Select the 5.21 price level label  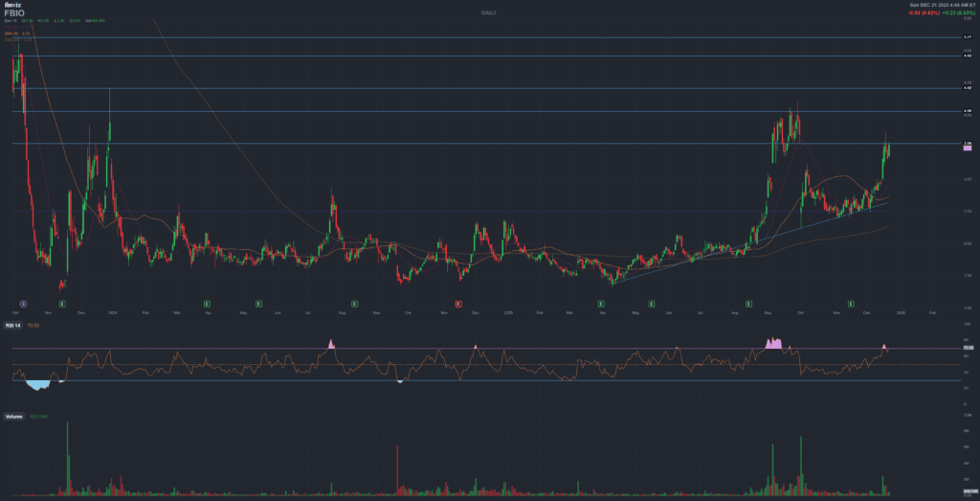tap(967, 37)
